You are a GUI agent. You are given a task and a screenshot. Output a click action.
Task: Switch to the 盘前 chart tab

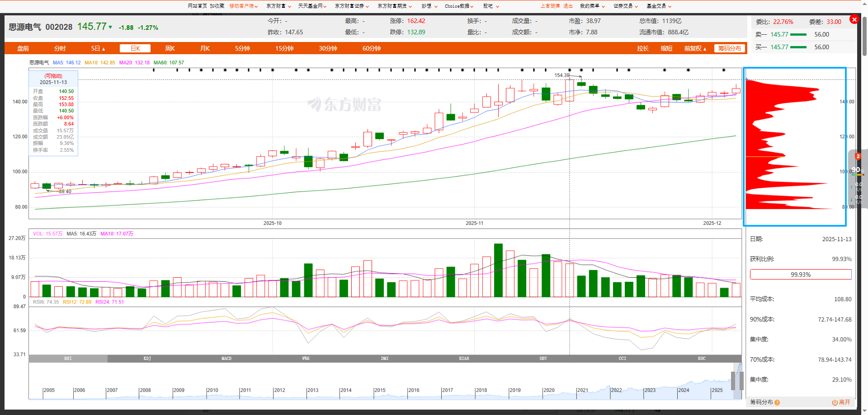pyautogui.click(x=23, y=48)
